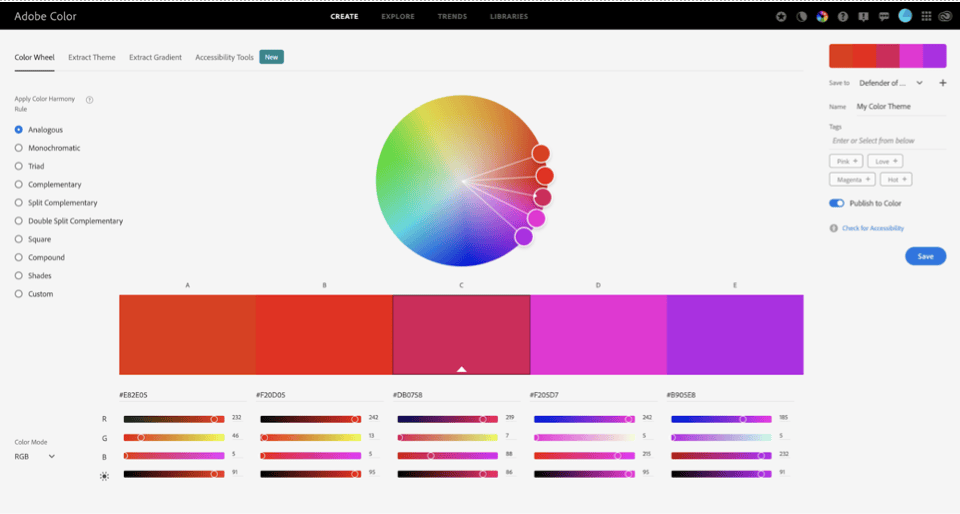960x514 pixels.
Task: Open the apps grid icon
Action: pos(926,17)
